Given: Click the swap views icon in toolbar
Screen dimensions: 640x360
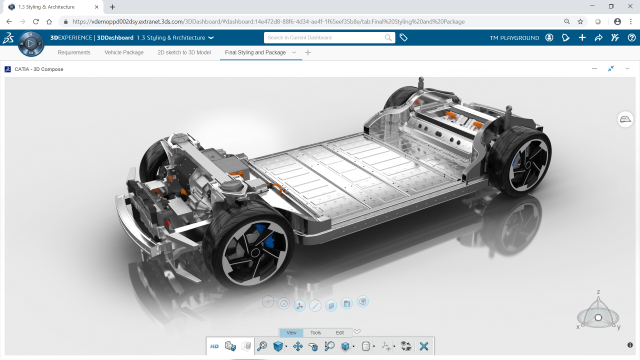Looking at the screenshot, I should point(406,346).
